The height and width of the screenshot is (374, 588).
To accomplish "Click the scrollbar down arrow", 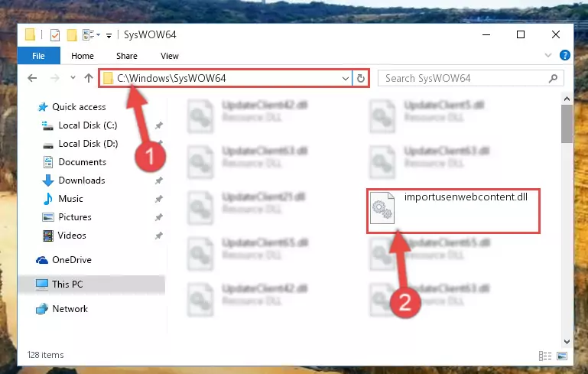I will click(x=567, y=342).
